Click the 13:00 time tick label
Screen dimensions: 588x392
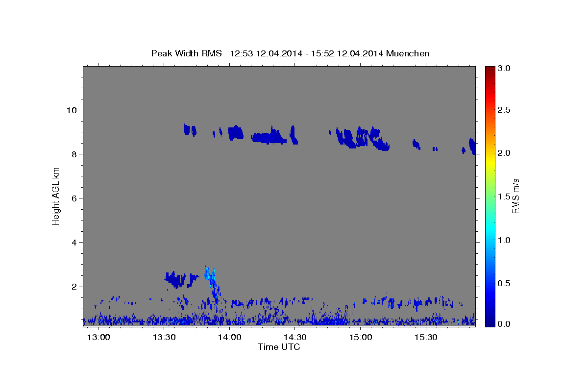coord(99,338)
